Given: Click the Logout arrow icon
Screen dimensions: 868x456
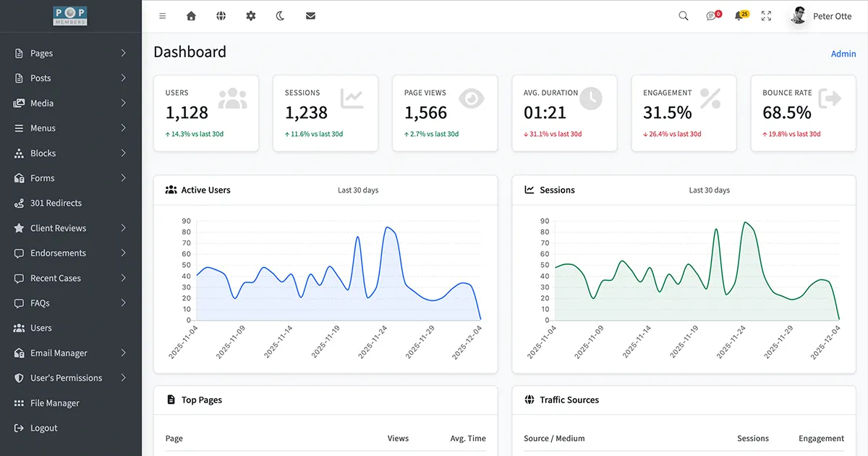Looking at the screenshot, I should [x=19, y=428].
